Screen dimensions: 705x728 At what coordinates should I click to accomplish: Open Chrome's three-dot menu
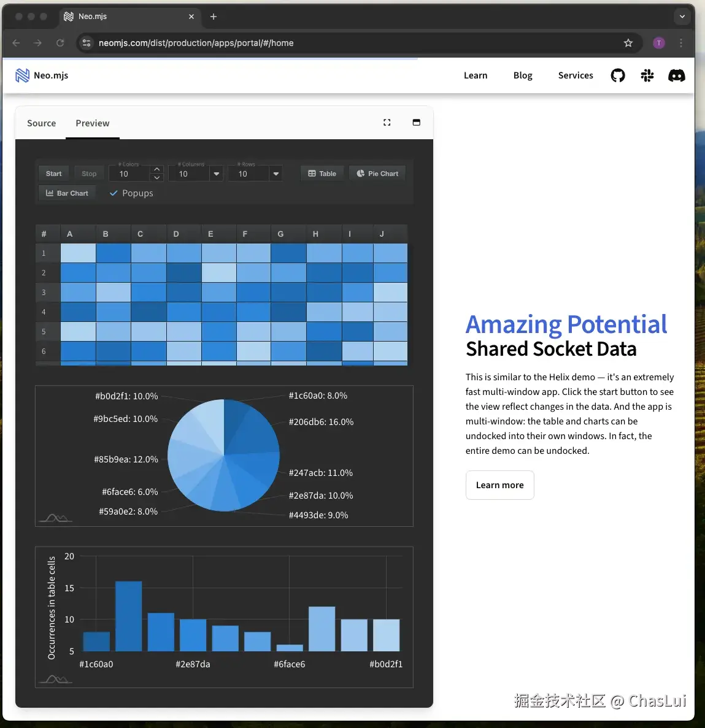tap(681, 43)
